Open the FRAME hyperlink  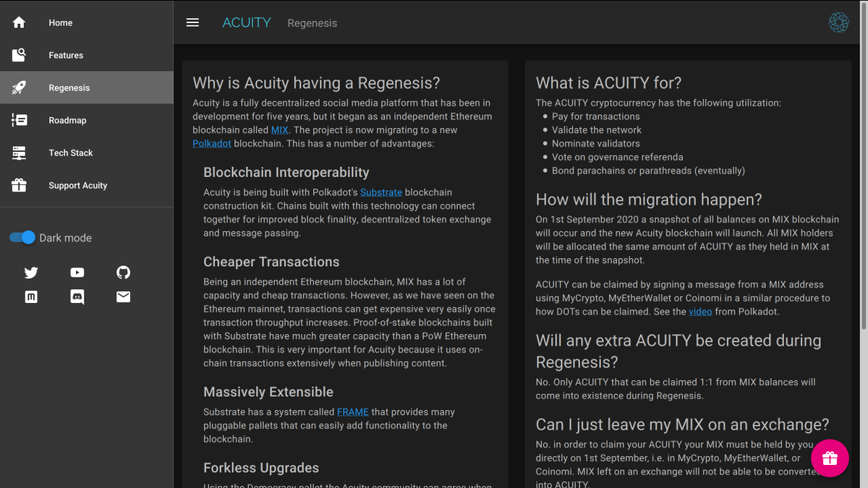pos(353,412)
